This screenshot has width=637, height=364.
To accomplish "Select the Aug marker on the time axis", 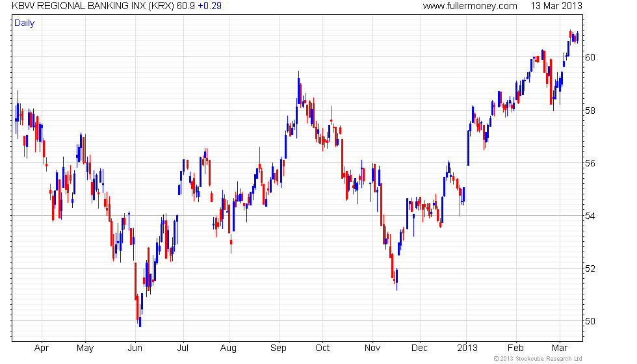I will click(229, 348).
